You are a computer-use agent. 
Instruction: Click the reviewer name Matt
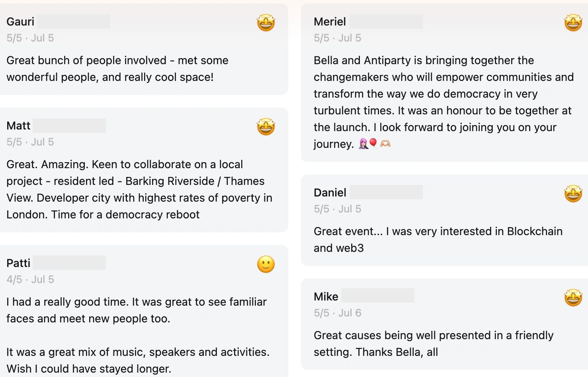pyautogui.click(x=18, y=126)
